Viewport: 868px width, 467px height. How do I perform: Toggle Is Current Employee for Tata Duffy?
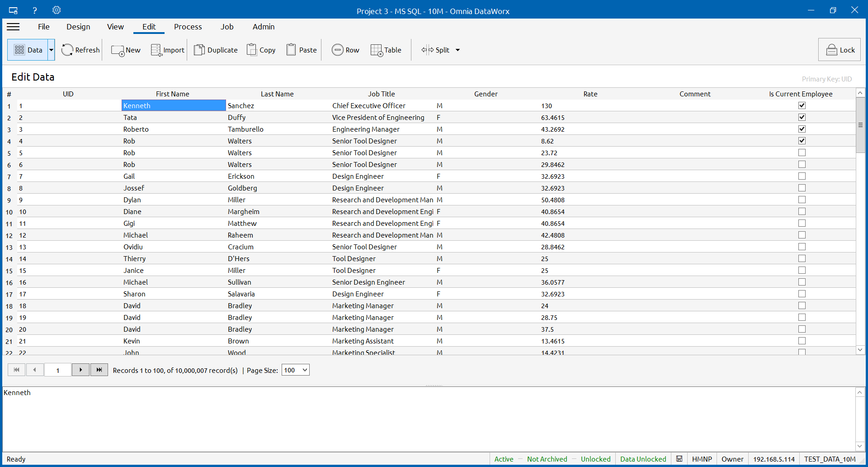802,117
